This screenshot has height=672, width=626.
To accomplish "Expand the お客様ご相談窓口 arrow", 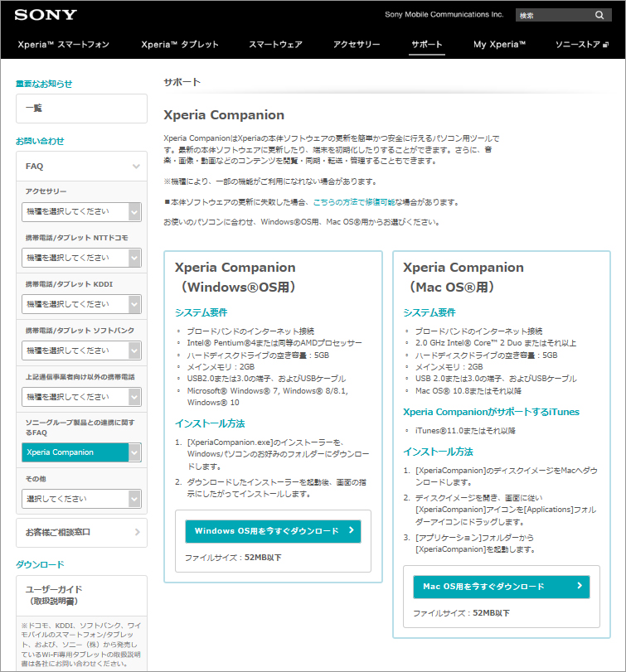I will (136, 532).
